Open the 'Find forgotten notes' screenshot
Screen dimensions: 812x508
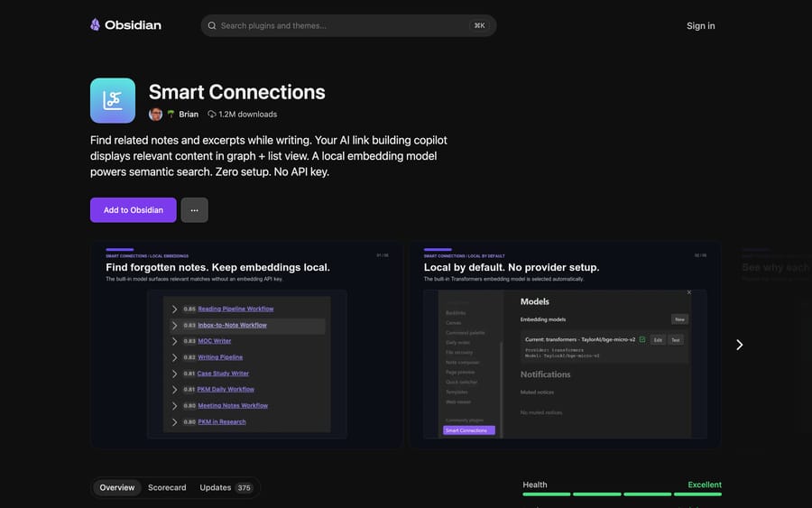[247, 346]
